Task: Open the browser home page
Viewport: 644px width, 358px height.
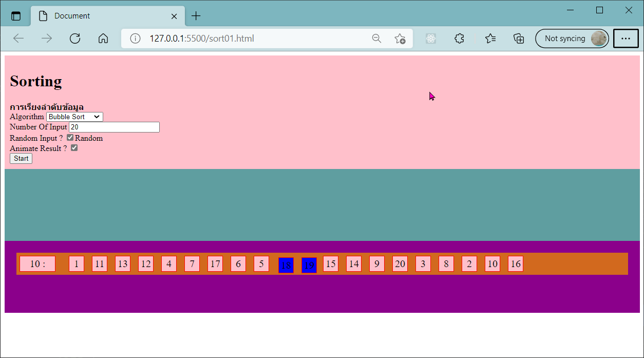Action: point(103,39)
